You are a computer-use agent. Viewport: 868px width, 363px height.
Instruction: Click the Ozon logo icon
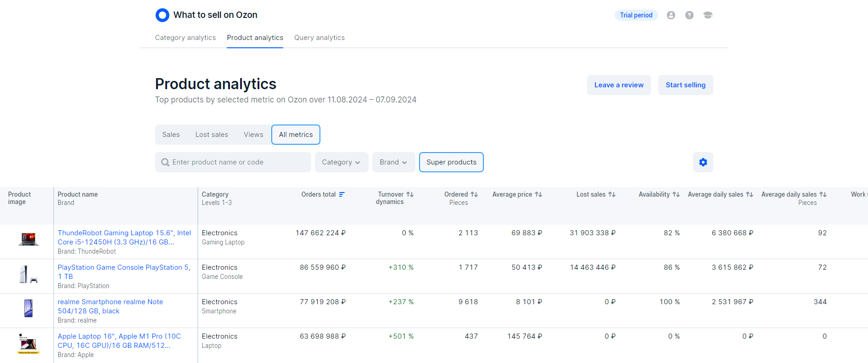click(x=162, y=15)
